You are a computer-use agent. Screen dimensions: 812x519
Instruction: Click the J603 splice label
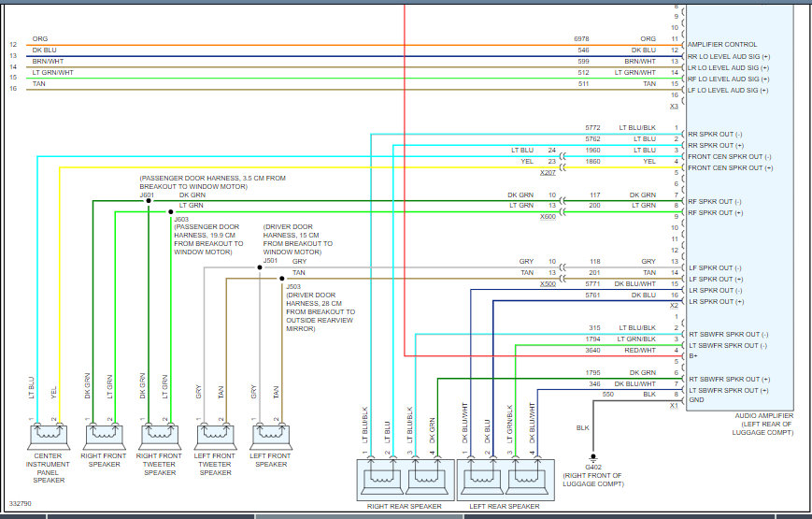(x=182, y=220)
